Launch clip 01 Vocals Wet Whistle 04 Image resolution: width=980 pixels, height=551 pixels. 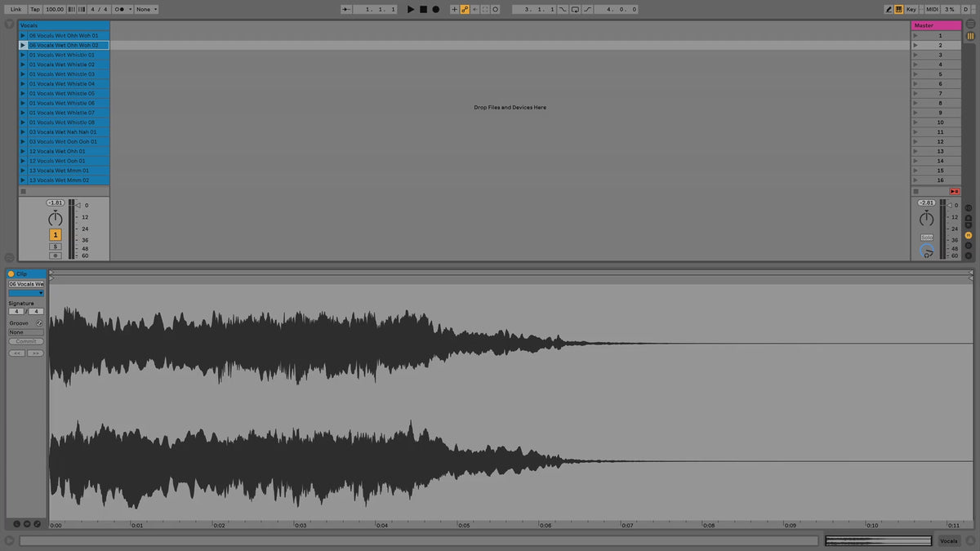point(23,84)
